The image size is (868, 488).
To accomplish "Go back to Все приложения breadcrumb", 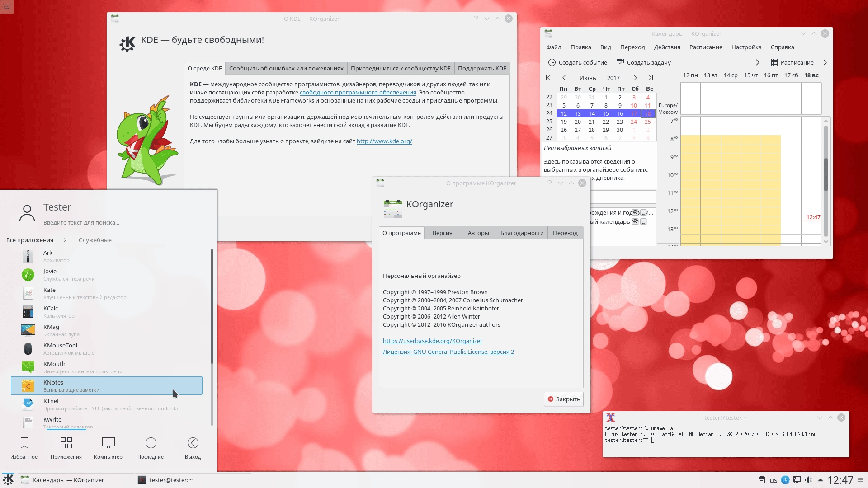I will [30, 240].
